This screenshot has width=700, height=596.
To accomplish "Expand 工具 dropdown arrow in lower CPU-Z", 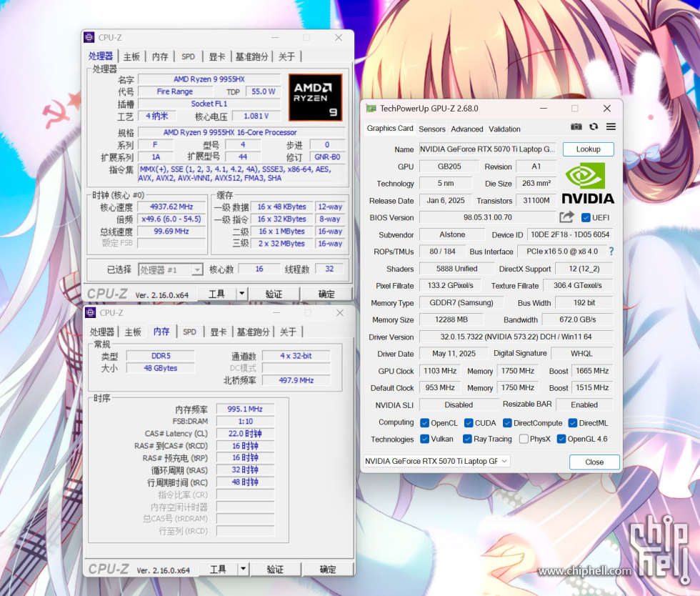I will (243, 569).
